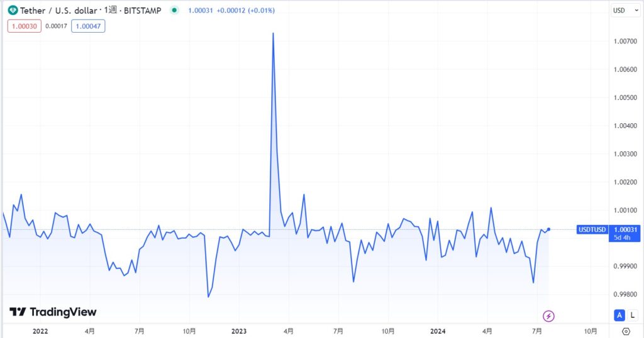Click the spread value 0.00017
The width and height of the screenshot is (644, 338).
[56, 26]
